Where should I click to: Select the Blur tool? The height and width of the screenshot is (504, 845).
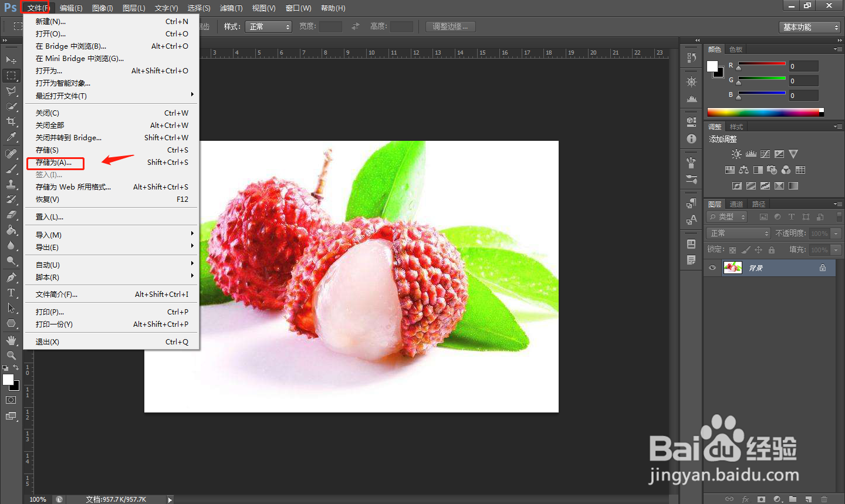click(11, 245)
